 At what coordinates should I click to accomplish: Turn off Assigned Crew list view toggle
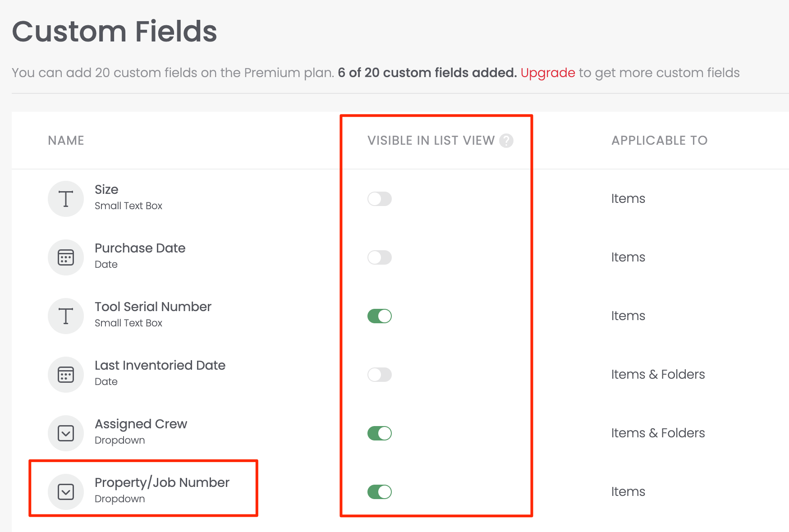point(379,433)
